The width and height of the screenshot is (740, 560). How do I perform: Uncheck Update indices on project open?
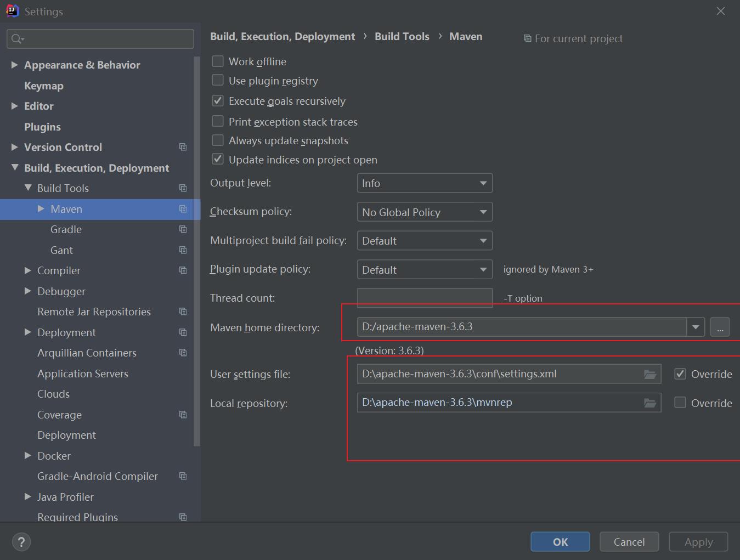(x=218, y=159)
